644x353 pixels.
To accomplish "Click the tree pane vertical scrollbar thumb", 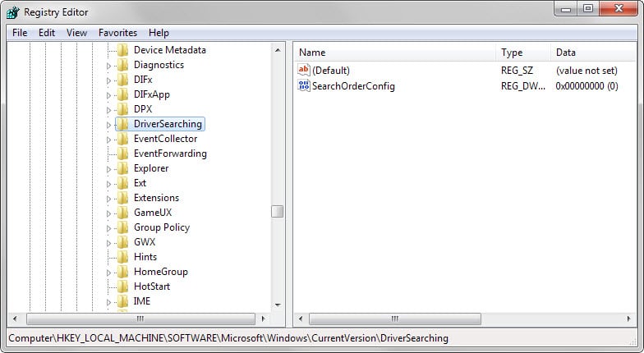I will (x=278, y=211).
